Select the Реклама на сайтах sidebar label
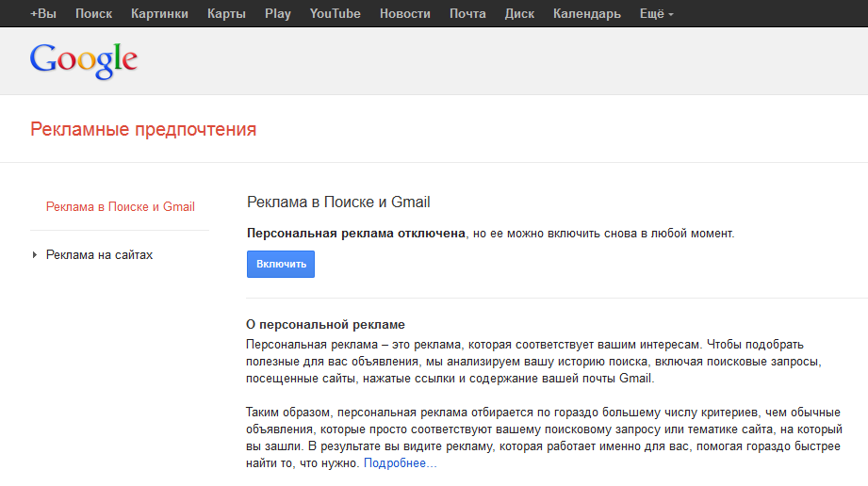The height and width of the screenshot is (486, 868). [x=99, y=255]
